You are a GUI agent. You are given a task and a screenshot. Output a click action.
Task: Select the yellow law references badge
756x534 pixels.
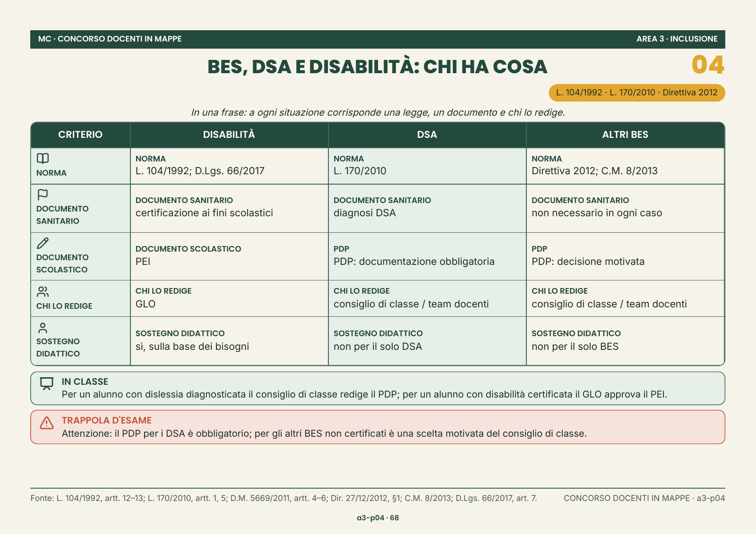(636, 93)
